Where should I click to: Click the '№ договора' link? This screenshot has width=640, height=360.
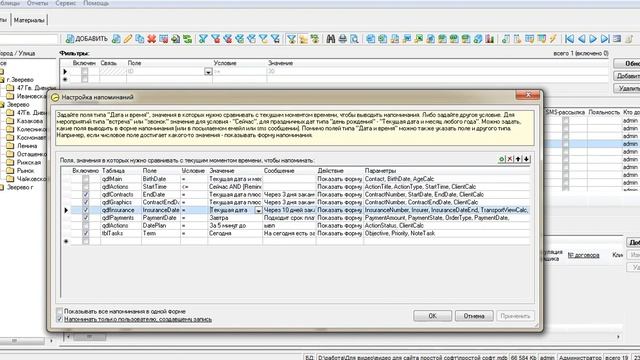[583, 255]
